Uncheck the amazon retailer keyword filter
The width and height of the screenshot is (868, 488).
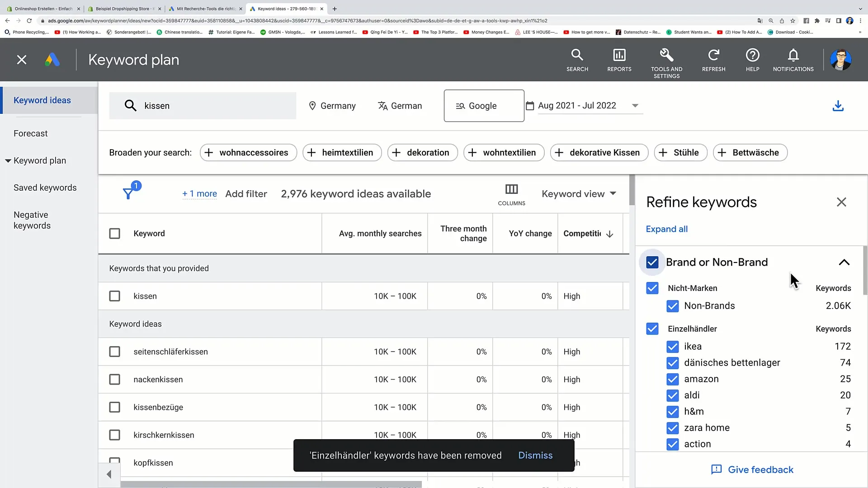[672, 379]
